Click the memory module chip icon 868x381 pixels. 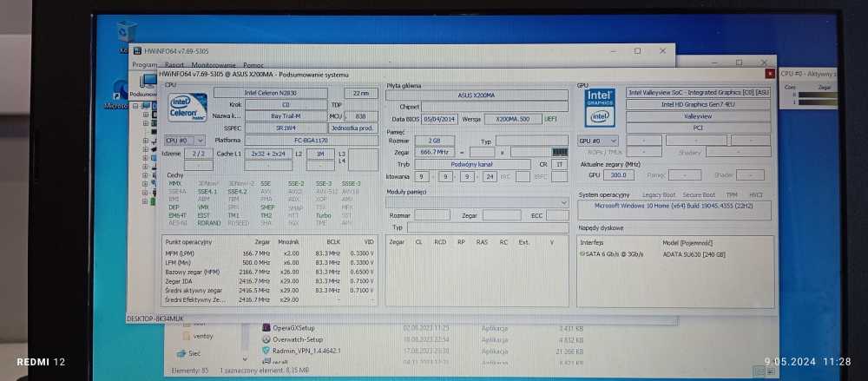coord(560,152)
